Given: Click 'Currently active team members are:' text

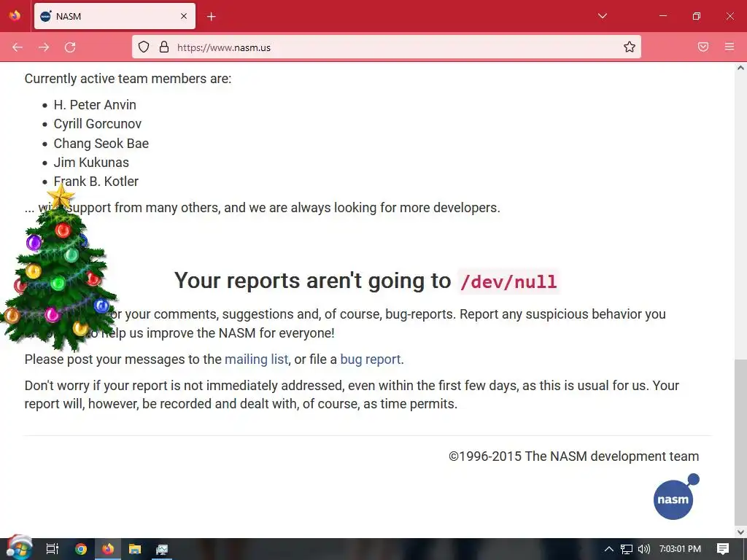Looking at the screenshot, I should [128, 79].
